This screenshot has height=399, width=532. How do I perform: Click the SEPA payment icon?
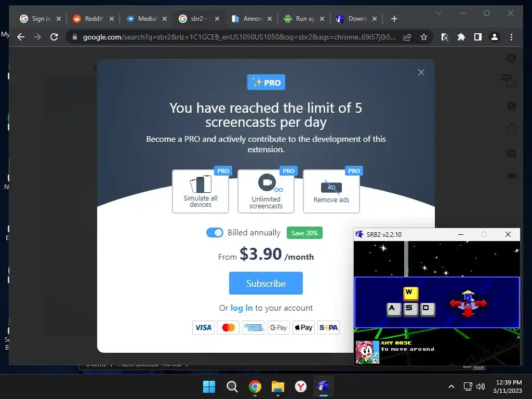pos(329,327)
